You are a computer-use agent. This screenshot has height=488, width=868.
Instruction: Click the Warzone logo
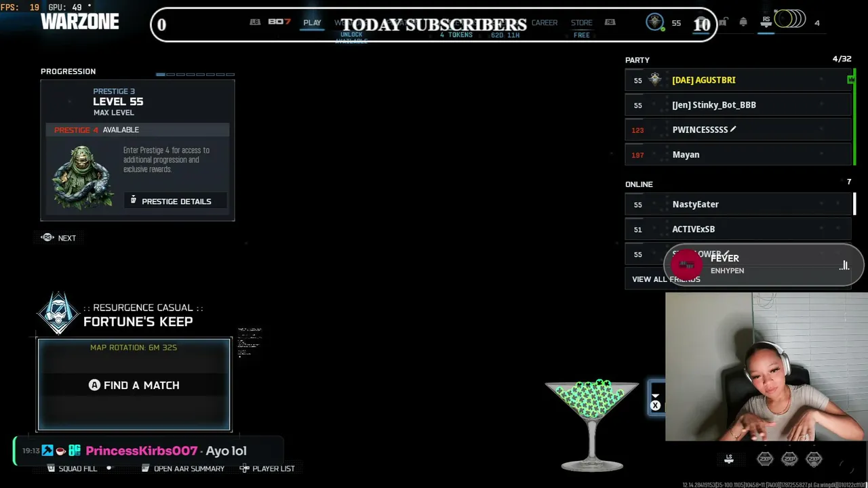click(79, 21)
